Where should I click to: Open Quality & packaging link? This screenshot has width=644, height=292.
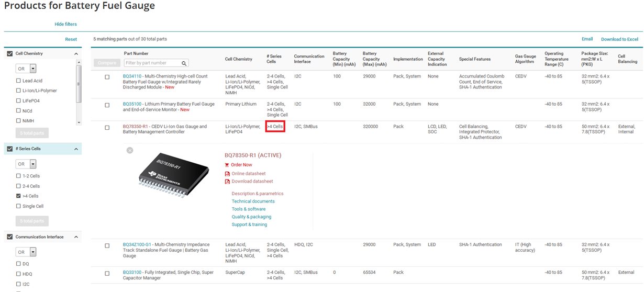[x=251, y=217]
